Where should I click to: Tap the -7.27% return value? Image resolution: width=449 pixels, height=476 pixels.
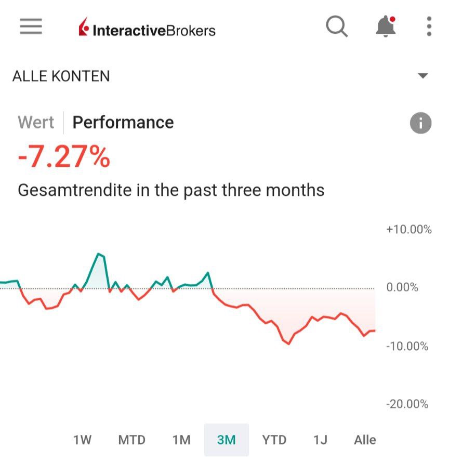point(64,157)
